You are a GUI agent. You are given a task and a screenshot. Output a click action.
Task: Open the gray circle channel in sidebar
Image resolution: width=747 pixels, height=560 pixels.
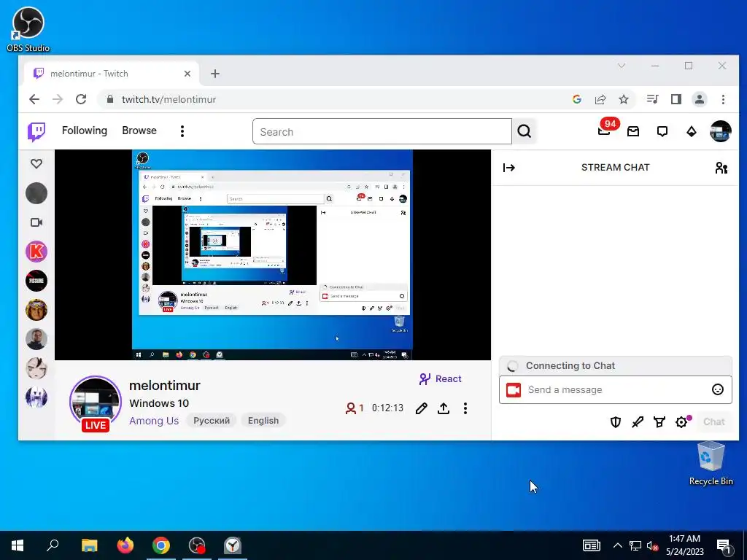[36, 193]
